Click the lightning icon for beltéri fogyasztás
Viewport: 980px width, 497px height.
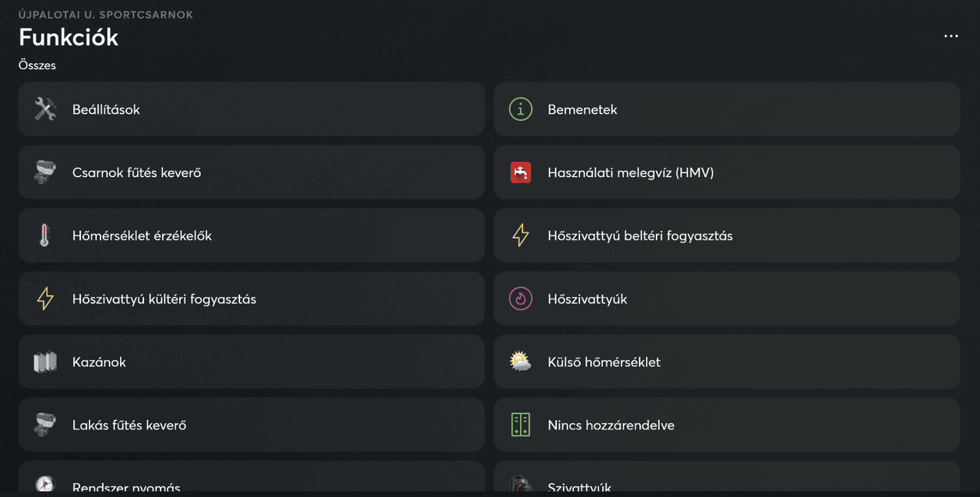[x=521, y=235]
